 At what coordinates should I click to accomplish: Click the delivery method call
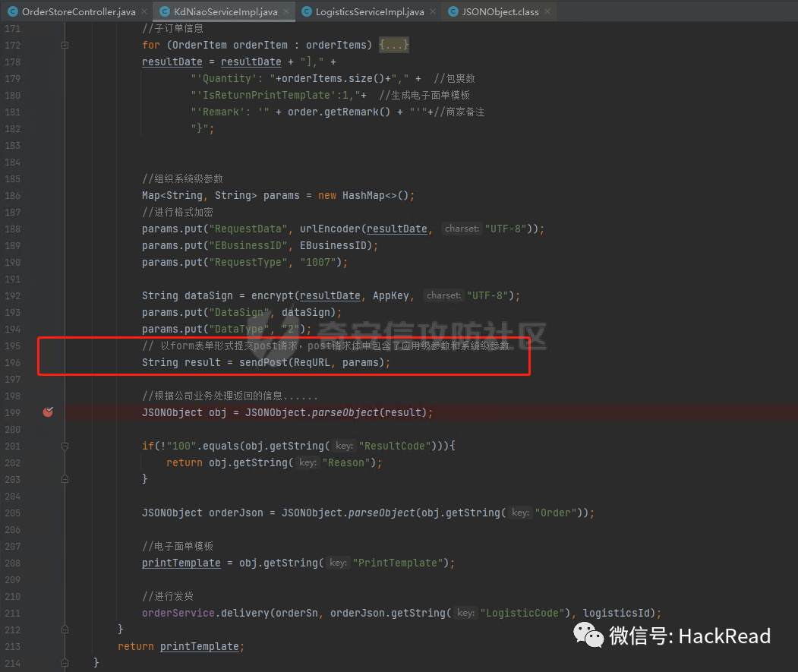pyautogui.click(x=244, y=613)
